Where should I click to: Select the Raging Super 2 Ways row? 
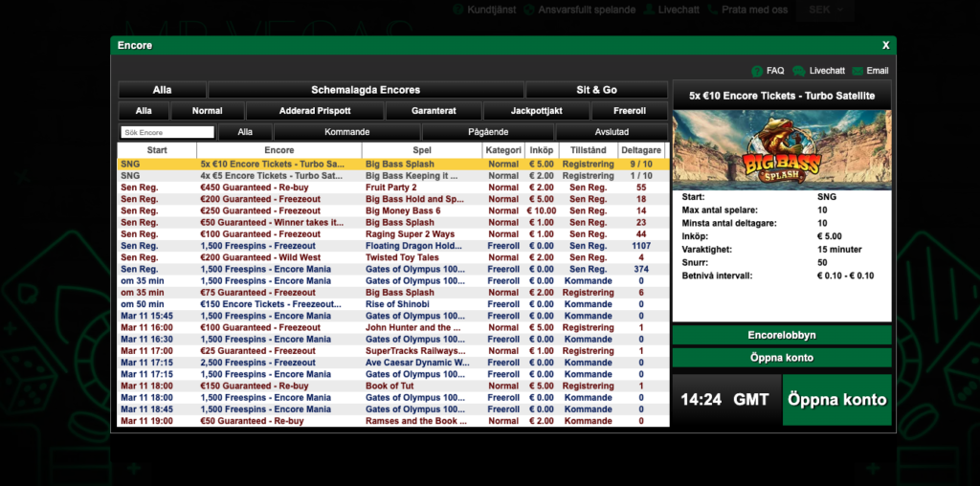tap(393, 234)
